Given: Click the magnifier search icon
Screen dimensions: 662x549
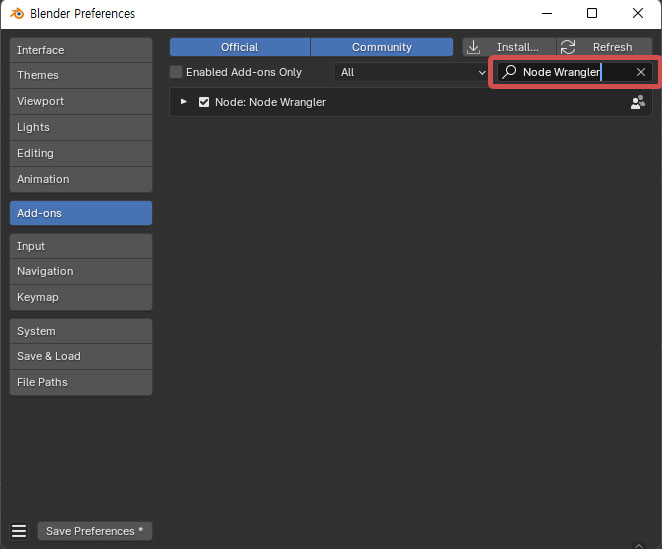Looking at the screenshot, I should 509,72.
